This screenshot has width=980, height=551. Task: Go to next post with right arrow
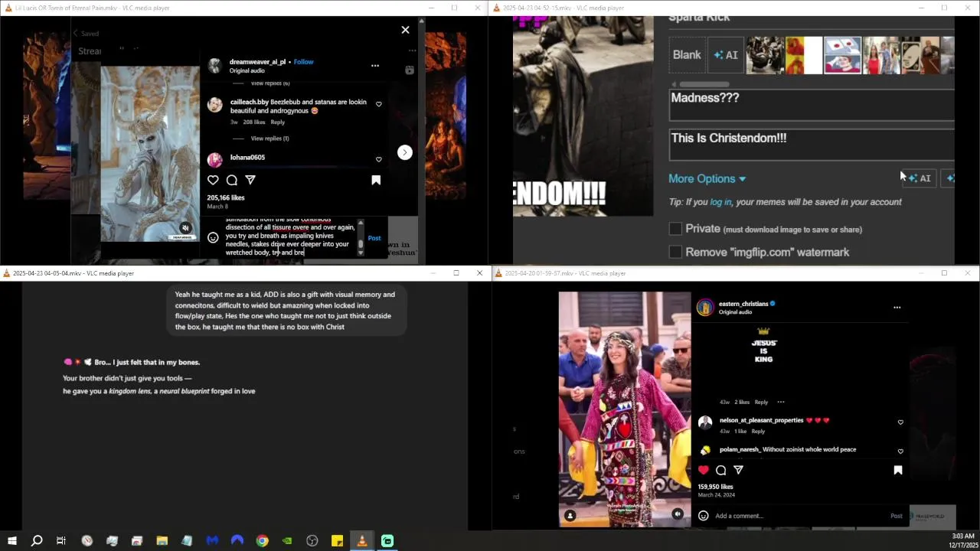(405, 152)
